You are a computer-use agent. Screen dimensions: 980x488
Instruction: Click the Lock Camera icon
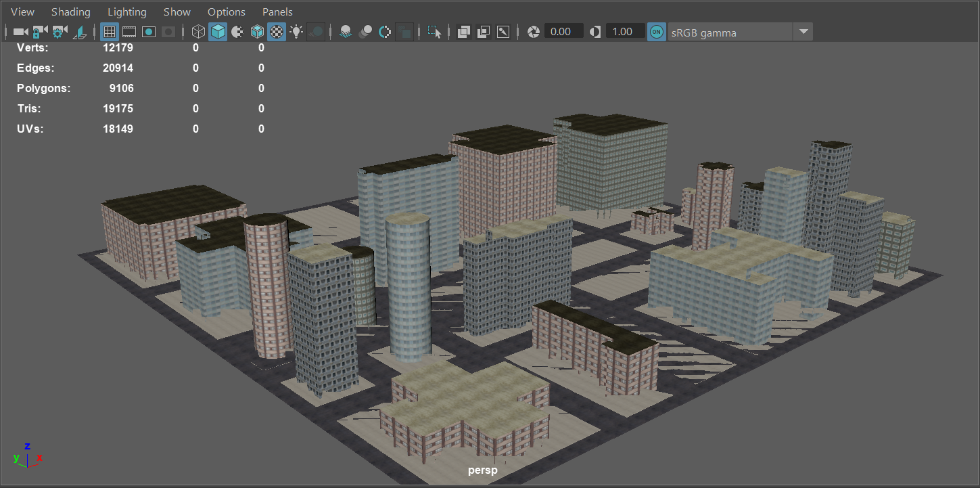[x=40, y=32]
